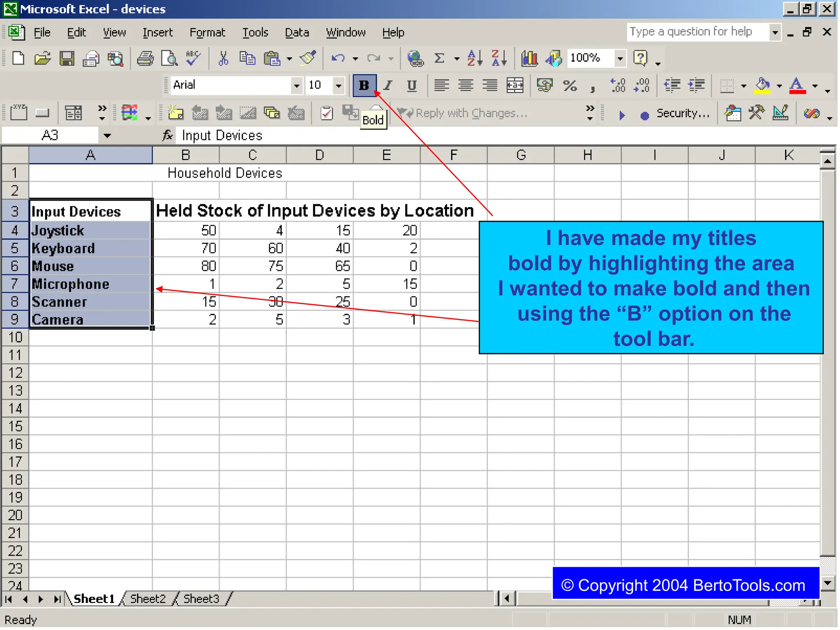
Task: Click Decrease Indent icon
Action: click(x=672, y=85)
